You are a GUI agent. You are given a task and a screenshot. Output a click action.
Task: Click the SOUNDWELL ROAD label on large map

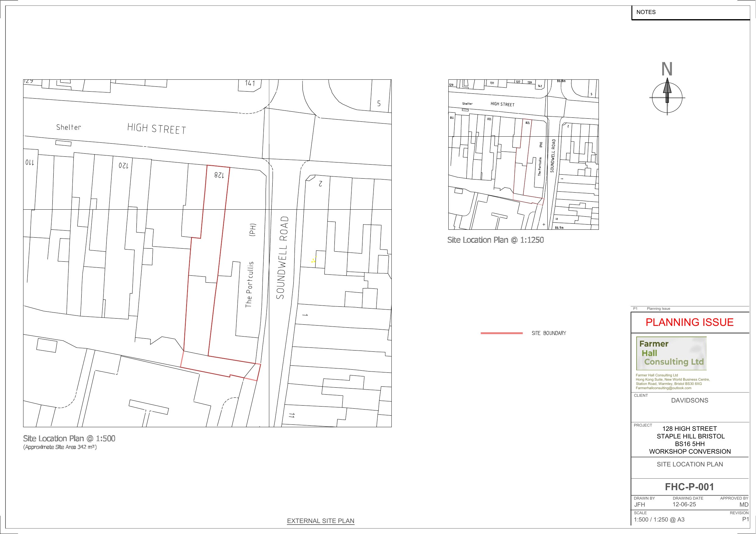click(x=283, y=257)
